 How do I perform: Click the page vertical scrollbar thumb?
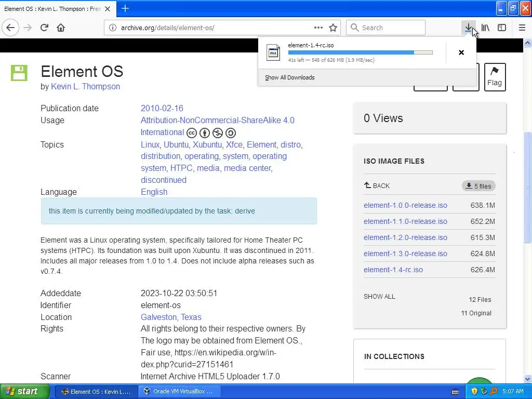tap(528, 187)
